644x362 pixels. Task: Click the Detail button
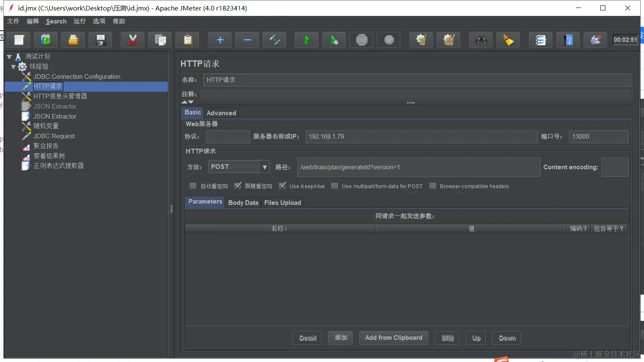coord(308,338)
